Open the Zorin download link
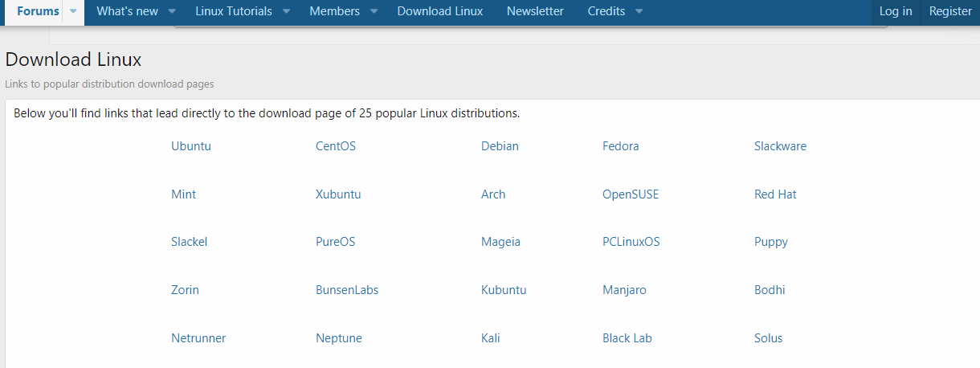 [185, 290]
